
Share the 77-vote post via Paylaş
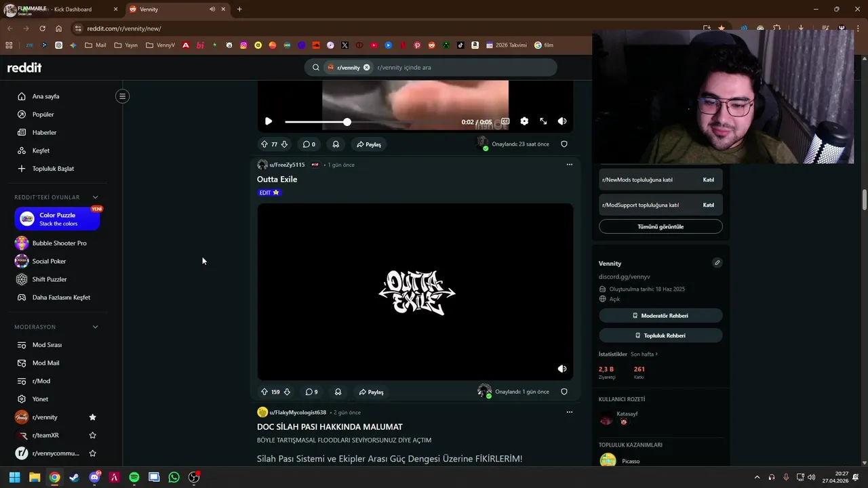coord(370,144)
